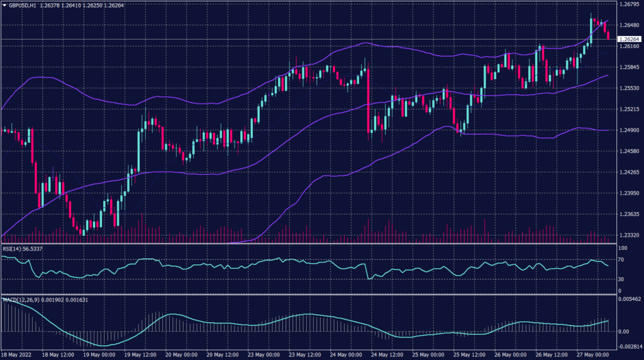Image resolution: width=644 pixels, height=360 pixels.
Task: Click the RSI scale value 70
Action: (x=621, y=259)
